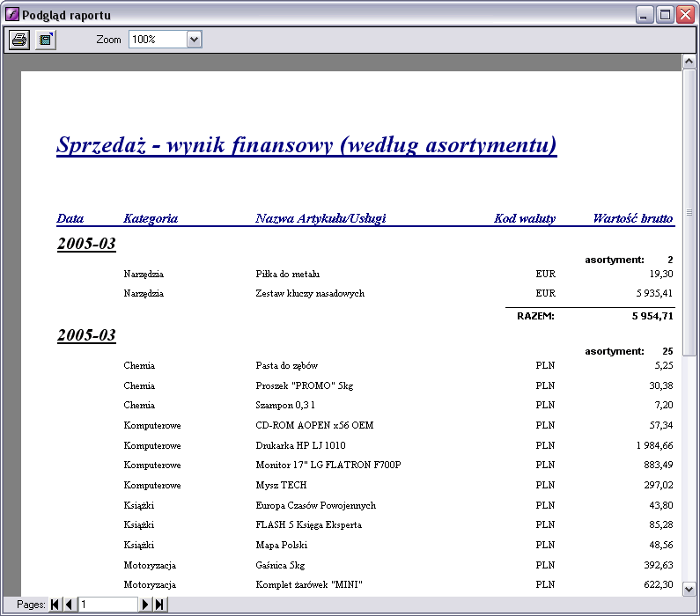Image resolution: width=700 pixels, height=616 pixels.
Task: Click the scrollbar down arrow
Action: coord(689,589)
